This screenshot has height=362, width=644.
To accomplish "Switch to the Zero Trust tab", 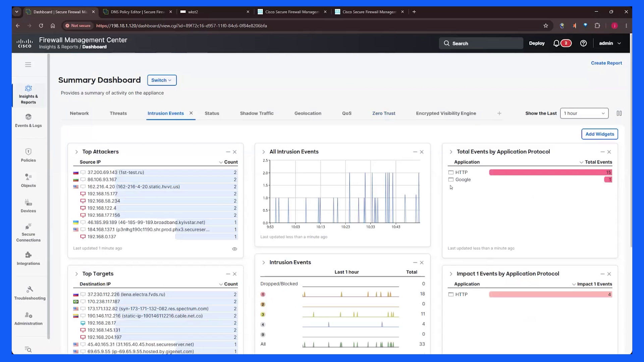I will tap(383, 113).
